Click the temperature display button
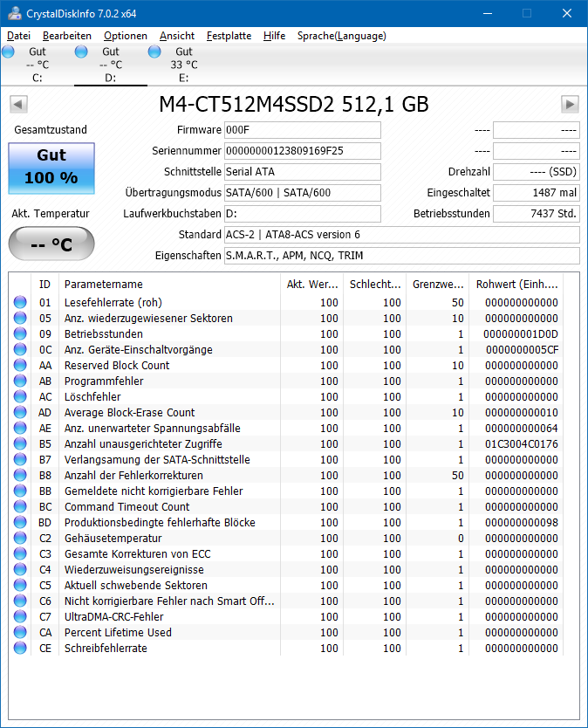The width and height of the screenshot is (588, 728). pos(51,244)
